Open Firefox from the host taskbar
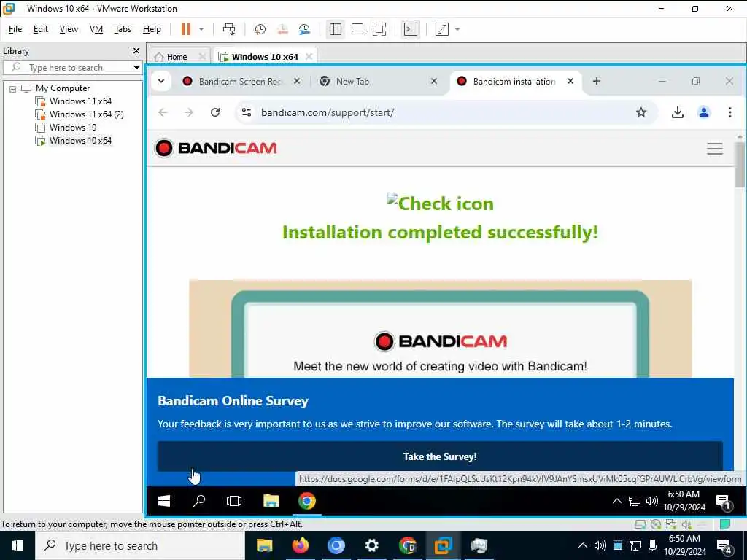 pos(300,545)
